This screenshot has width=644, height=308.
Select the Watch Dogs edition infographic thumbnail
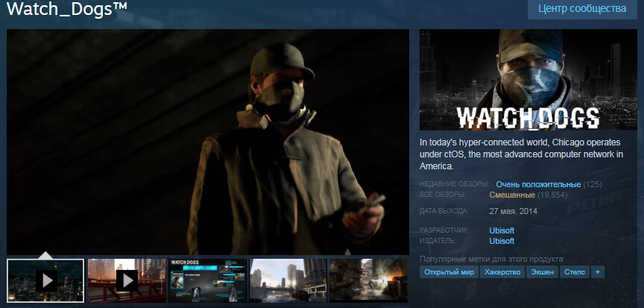208,281
